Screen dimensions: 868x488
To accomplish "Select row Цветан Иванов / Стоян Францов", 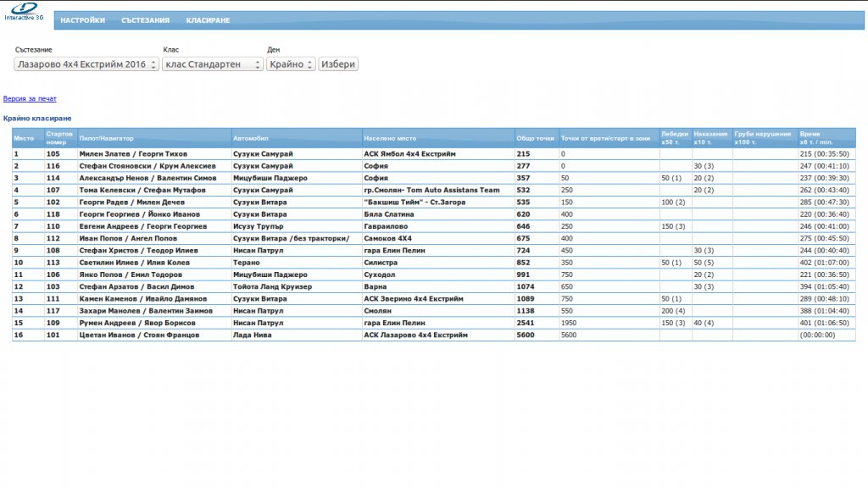I will (434, 335).
